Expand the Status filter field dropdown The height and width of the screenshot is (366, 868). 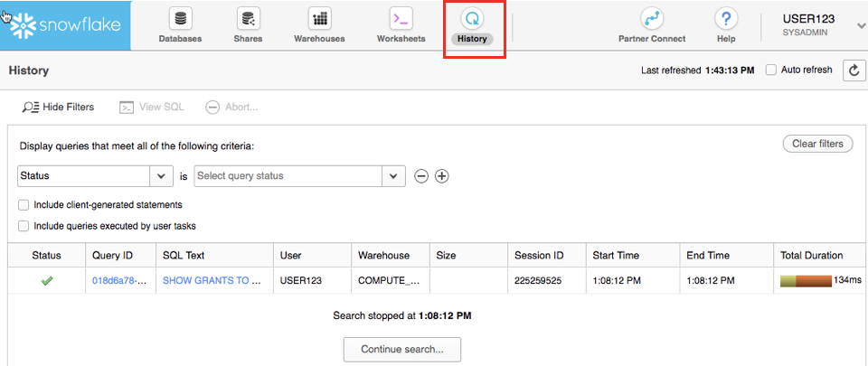point(161,176)
